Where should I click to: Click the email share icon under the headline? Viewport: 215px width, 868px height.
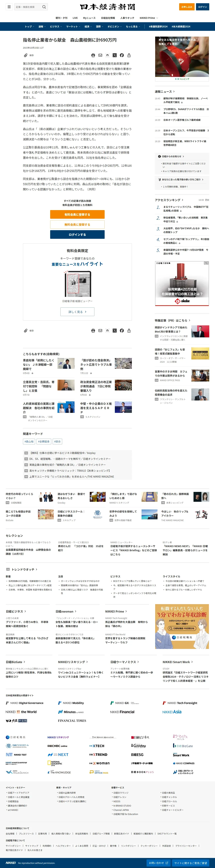point(100,55)
